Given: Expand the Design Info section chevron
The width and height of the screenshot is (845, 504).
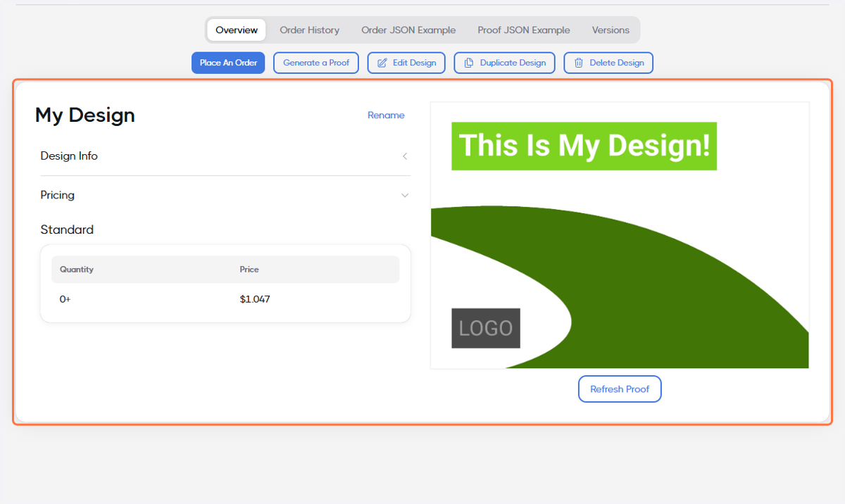Looking at the screenshot, I should (x=405, y=156).
